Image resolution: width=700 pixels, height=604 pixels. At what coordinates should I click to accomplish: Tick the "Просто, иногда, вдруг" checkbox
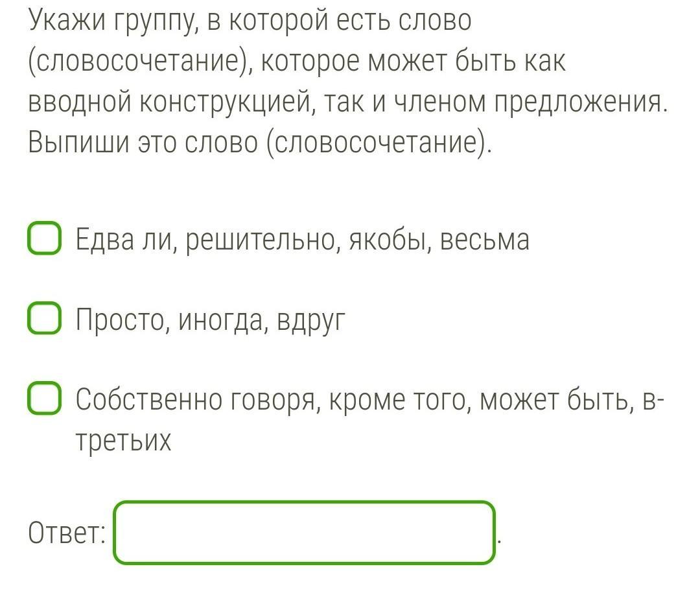45,319
